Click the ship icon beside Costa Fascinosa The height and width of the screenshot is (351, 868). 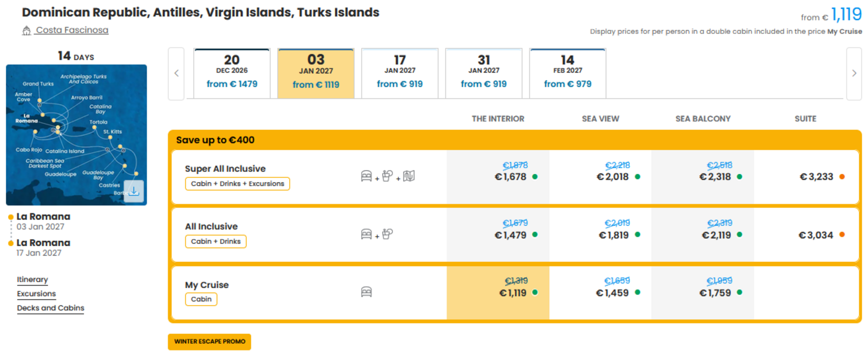26,30
